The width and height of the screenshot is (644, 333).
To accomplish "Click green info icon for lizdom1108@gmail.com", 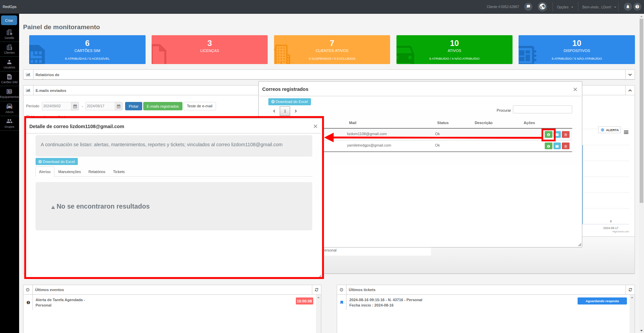I will 548,134.
